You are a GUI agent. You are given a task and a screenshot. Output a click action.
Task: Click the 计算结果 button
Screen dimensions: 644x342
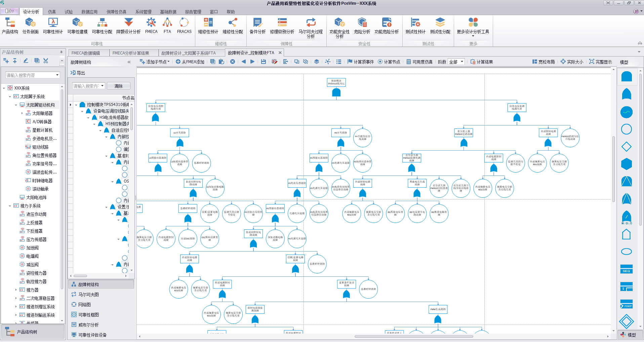[482, 62]
